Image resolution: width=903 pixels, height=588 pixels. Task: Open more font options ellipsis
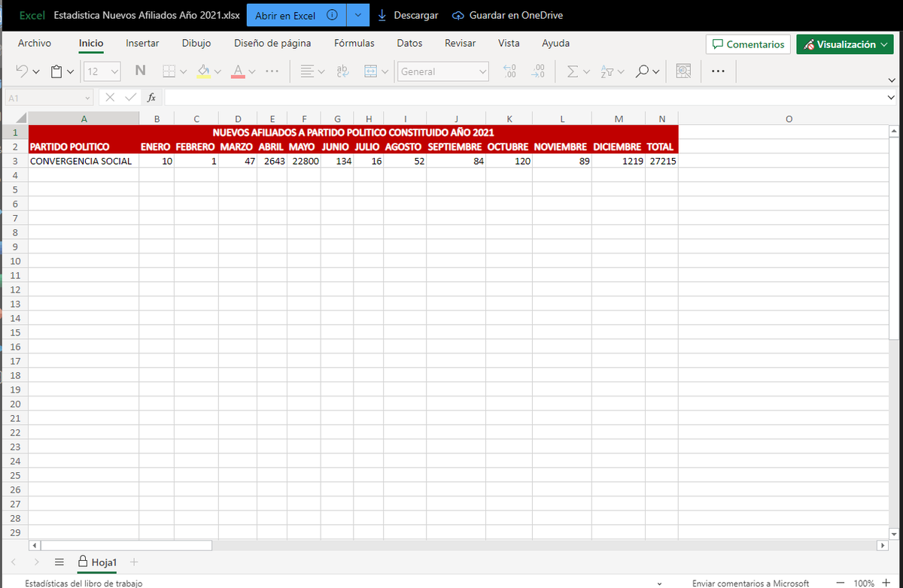tap(272, 71)
